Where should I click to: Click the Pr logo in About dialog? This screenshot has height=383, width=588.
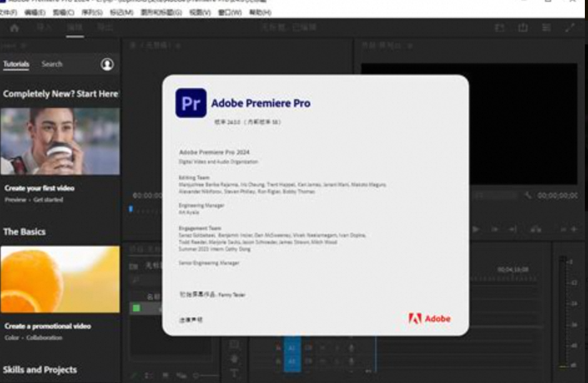pyautogui.click(x=191, y=103)
